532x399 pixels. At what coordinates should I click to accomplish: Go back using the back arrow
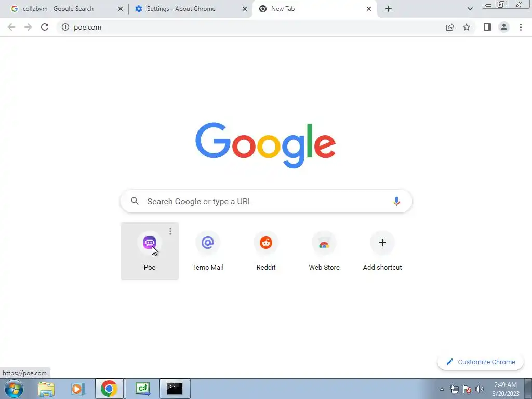click(11, 27)
